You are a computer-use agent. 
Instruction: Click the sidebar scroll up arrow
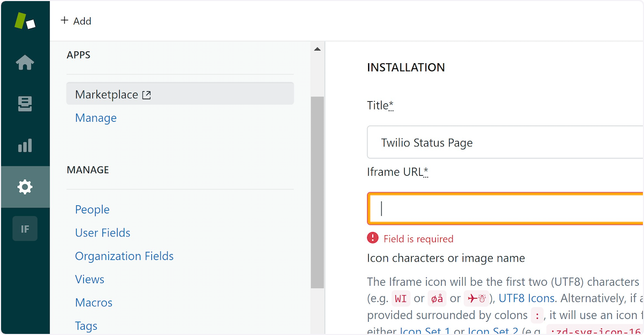317,49
